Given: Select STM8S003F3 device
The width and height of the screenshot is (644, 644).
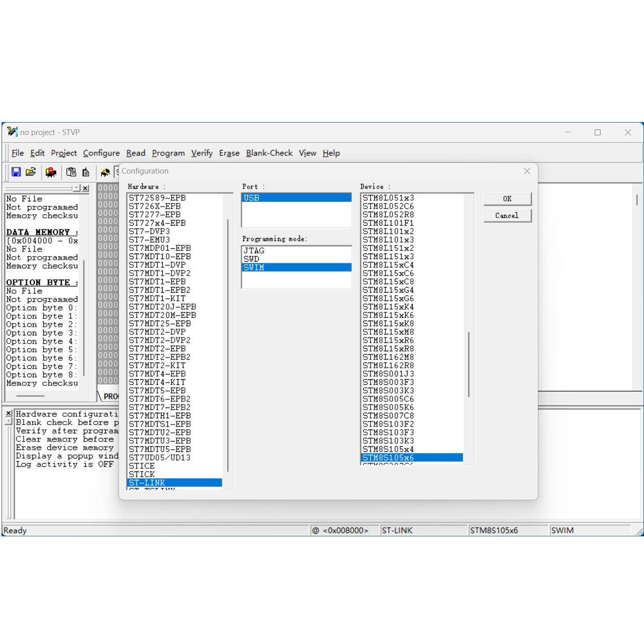Looking at the screenshot, I should coord(412,382).
